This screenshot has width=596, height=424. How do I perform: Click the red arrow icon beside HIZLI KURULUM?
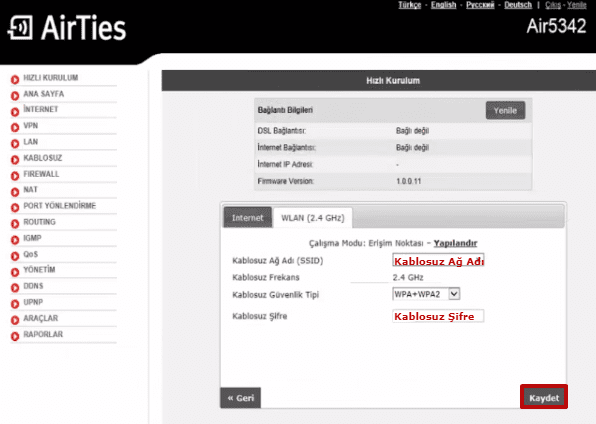pos(15,79)
